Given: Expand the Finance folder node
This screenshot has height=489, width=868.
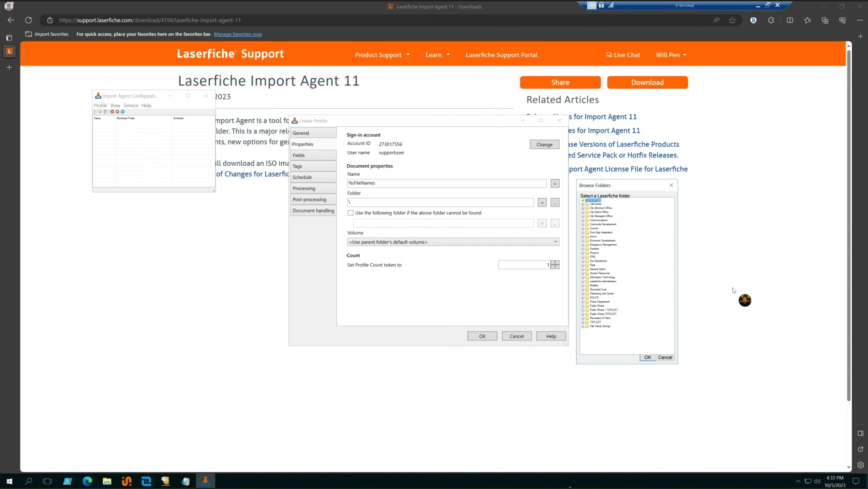Looking at the screenshot, I should [583, 253].
